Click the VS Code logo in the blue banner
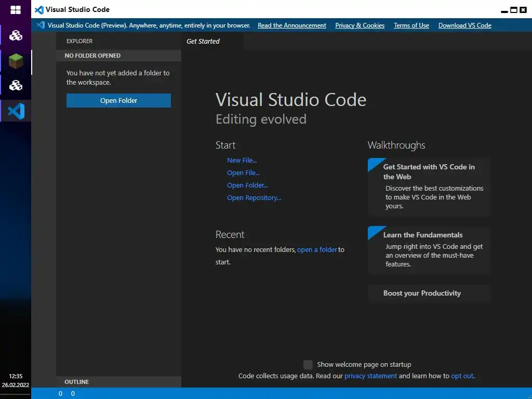 click(x=41, y=25)
